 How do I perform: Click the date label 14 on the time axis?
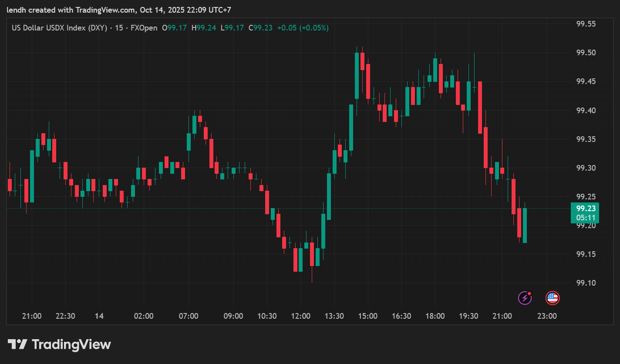coord(99,316)
